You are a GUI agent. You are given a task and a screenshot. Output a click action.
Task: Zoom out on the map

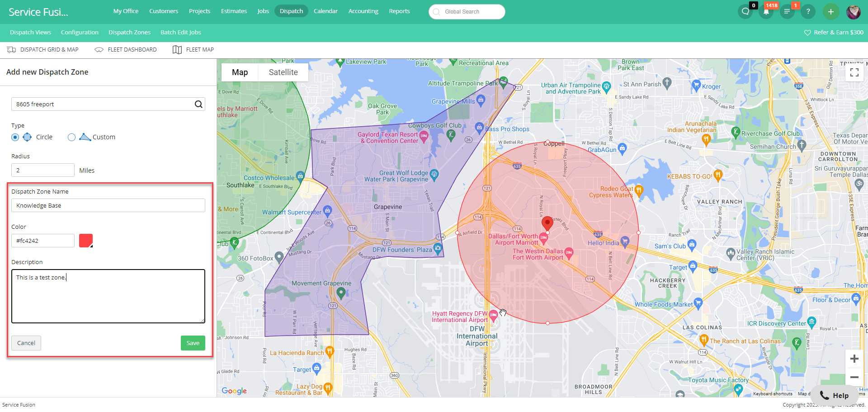click(854, 377)
